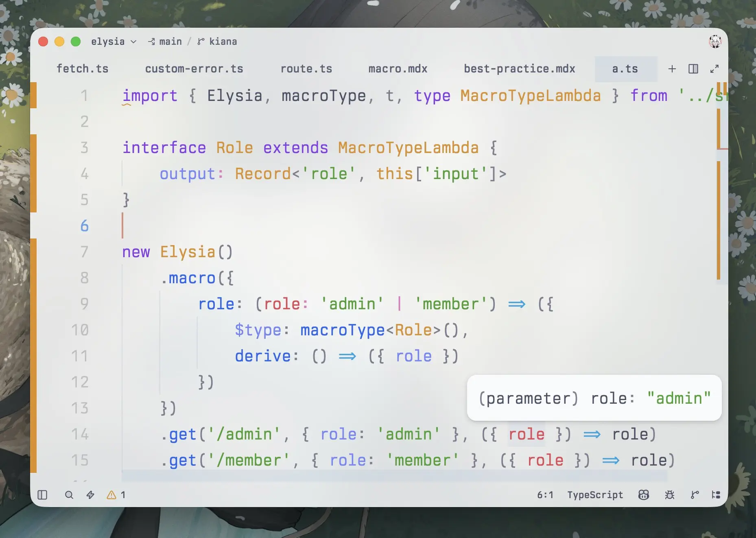The width and height of the screenshot is (756, 538).
Task: Click the green fullscreen window button
Action: pos(76,42)
